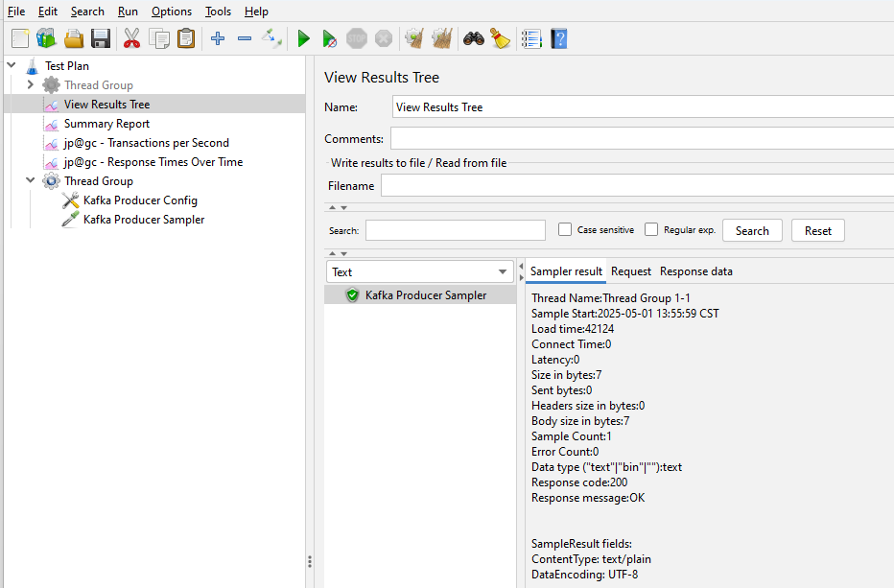
Task: Click the Cut scissors toolbar icon
Action: coord(132,38)
